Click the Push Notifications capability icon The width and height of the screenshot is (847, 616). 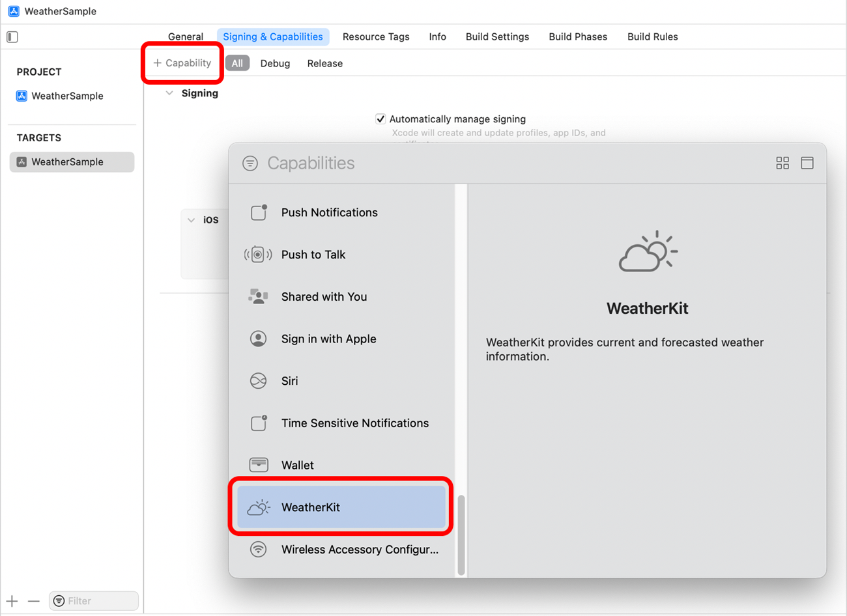click(259, 212)
